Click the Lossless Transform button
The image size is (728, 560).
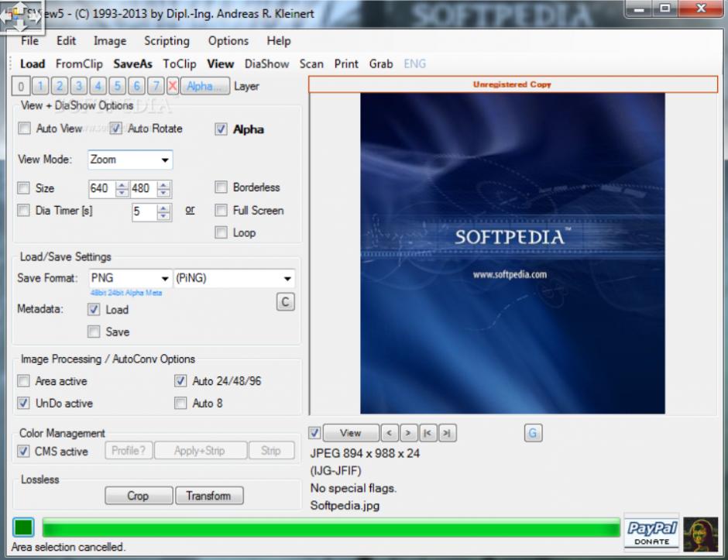(x=209, y=496)
